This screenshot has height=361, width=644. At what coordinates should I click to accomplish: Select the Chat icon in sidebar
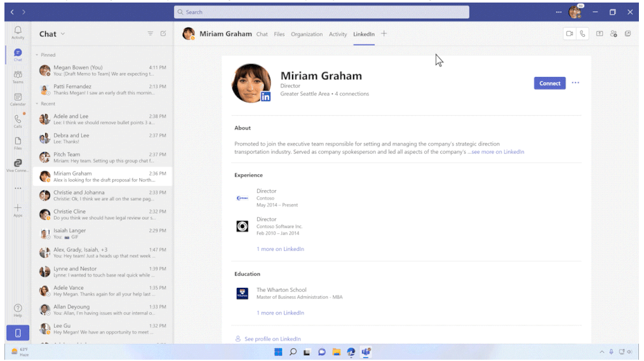point(18,55)
